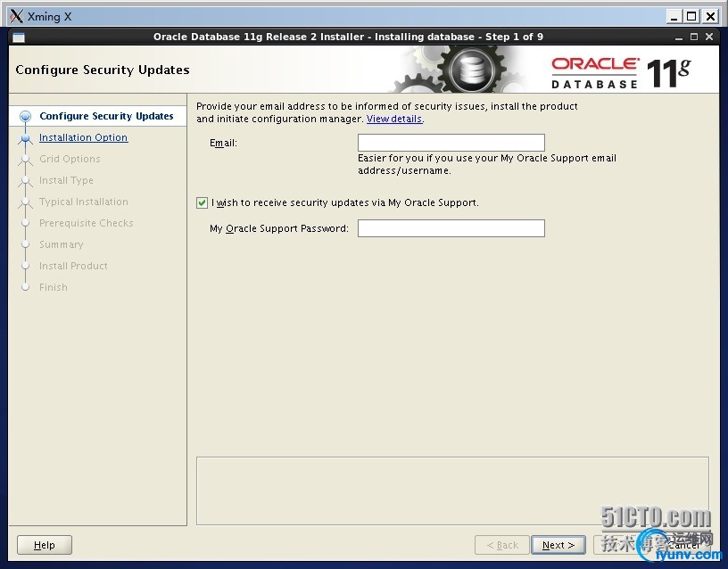Click the Oracle Database 11g logo

[621, 73]
